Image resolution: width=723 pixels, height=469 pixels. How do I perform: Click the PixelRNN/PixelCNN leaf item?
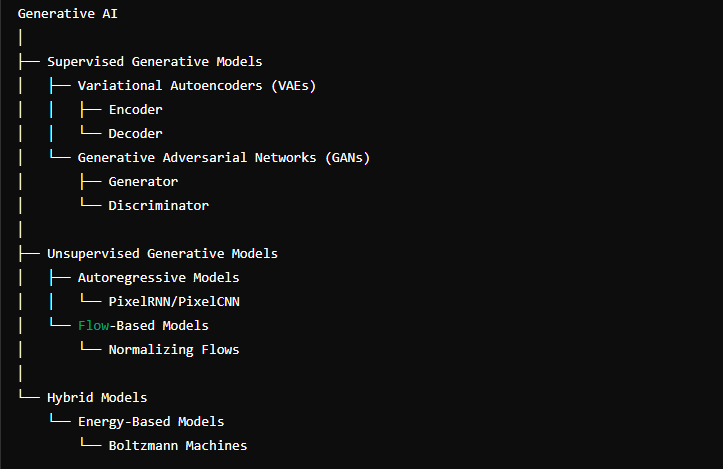tap(174, 302)
